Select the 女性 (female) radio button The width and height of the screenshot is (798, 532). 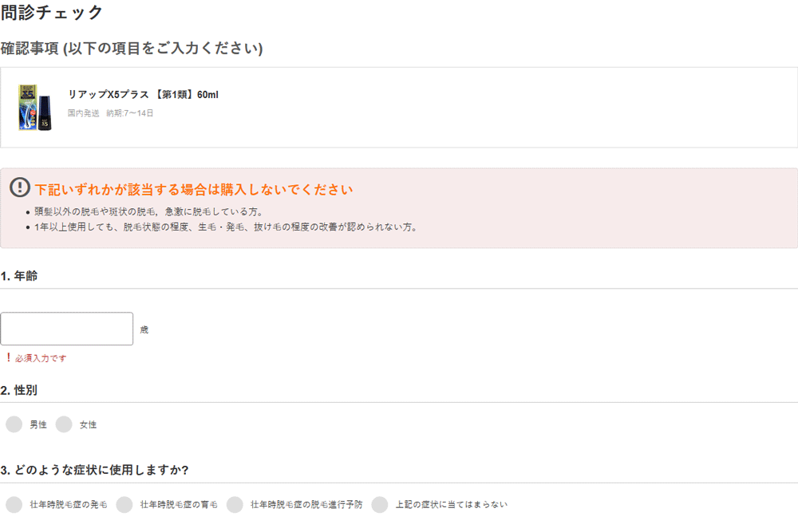click(x=64, y=424)
